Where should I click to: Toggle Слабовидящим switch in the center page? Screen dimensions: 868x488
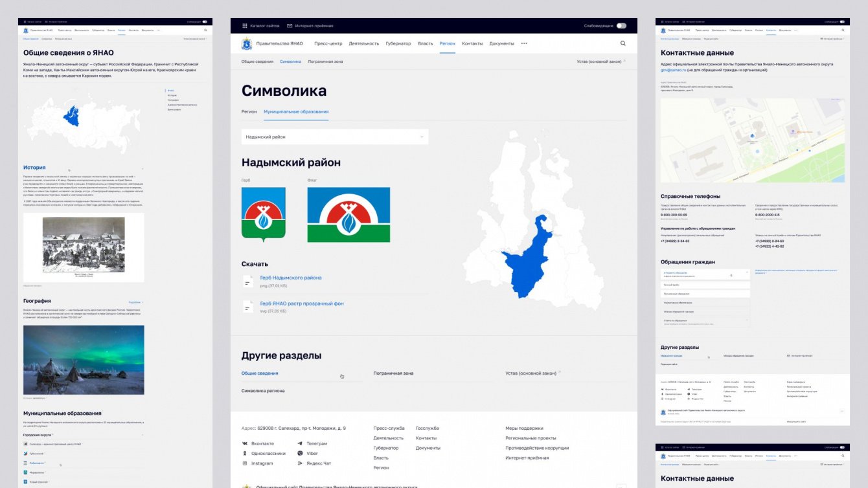click(x=621, y=26)
